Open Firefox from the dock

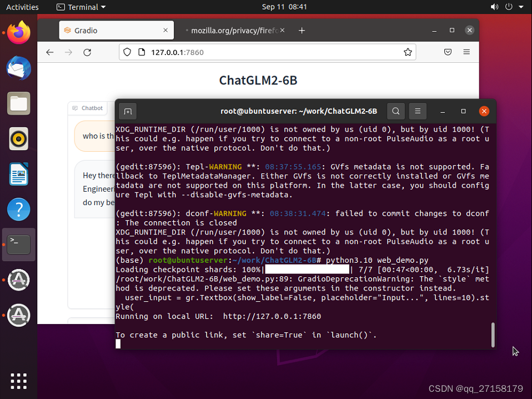click(x=19, y=33)
